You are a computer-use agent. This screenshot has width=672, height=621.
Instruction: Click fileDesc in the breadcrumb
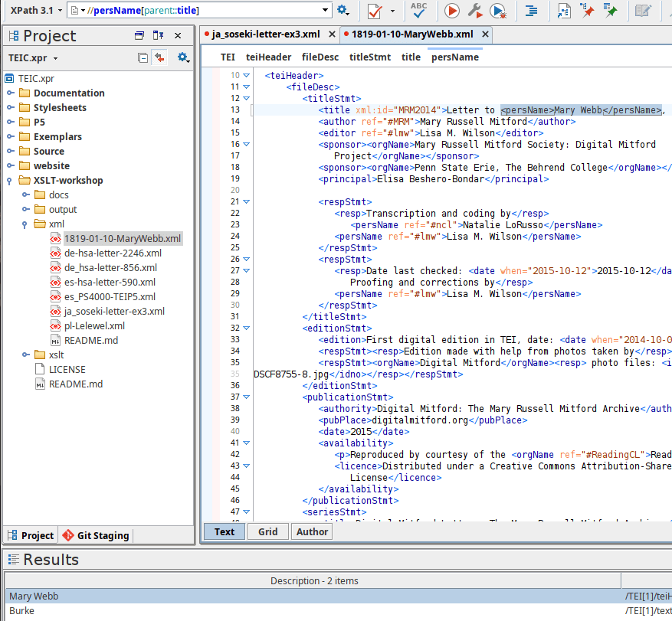pos(320,57)
